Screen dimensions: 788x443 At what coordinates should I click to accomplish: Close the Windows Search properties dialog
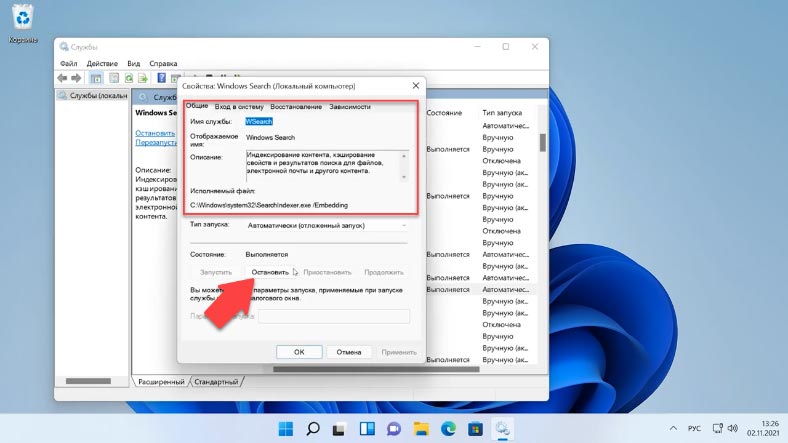click(x=416, y=85)
